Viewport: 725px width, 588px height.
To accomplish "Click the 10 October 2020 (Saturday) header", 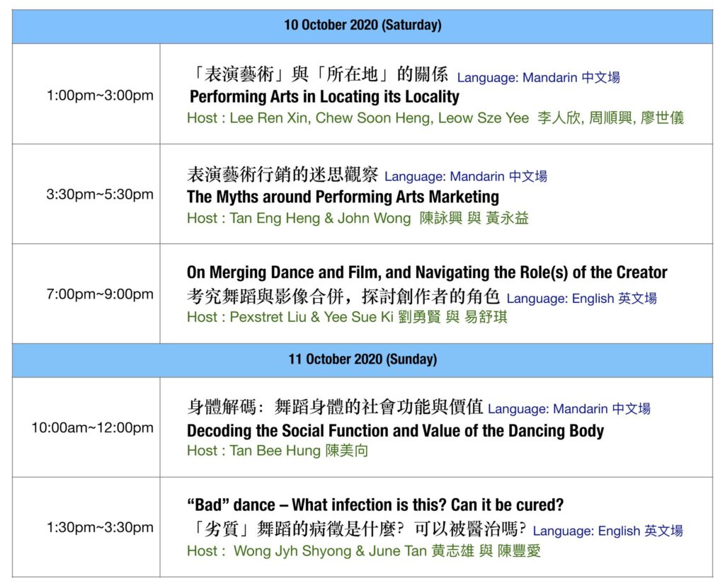I will coord(362,25).
